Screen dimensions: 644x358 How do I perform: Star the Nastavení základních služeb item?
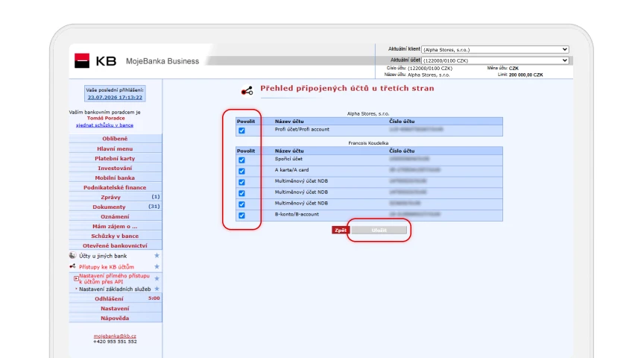point(157,289)
